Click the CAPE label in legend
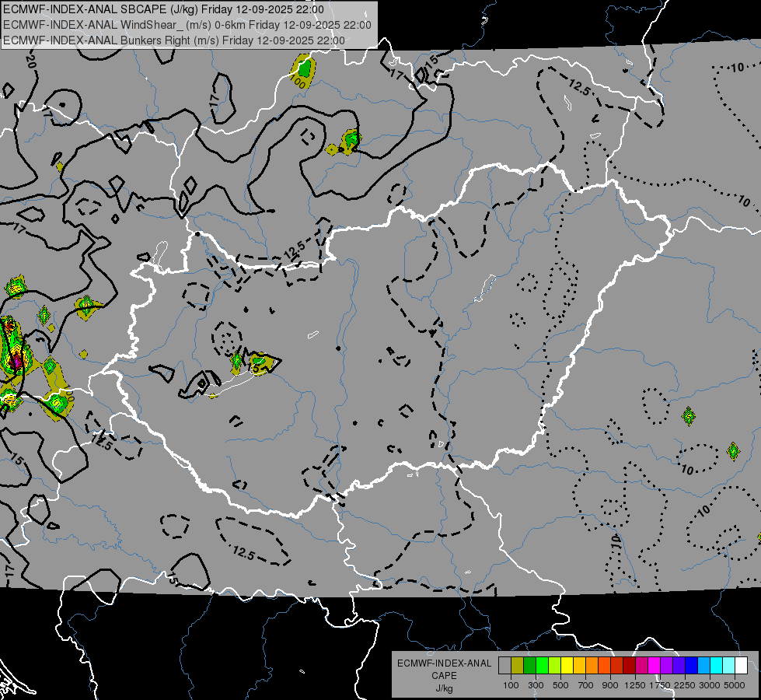The width and height of the screenshot is (761, 700). click(444, 675)
